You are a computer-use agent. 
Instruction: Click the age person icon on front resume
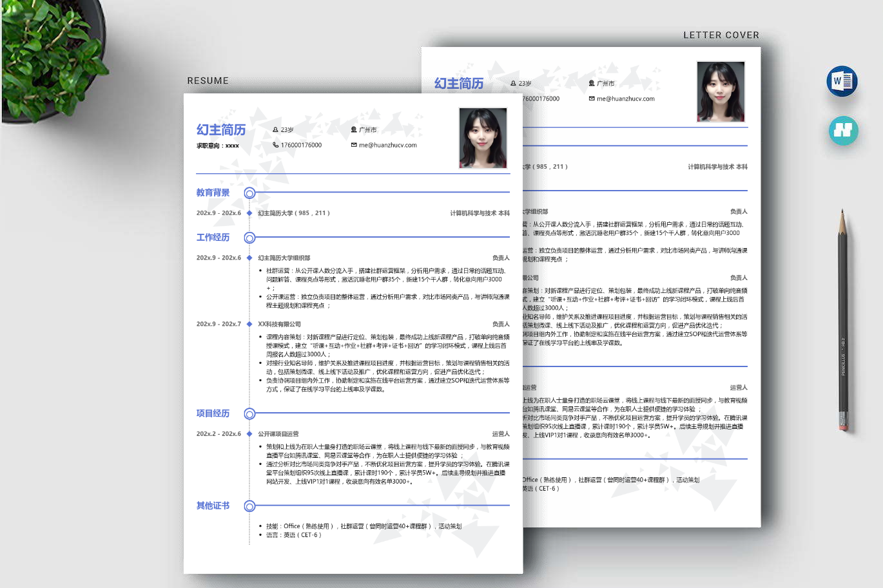(276, 129)
